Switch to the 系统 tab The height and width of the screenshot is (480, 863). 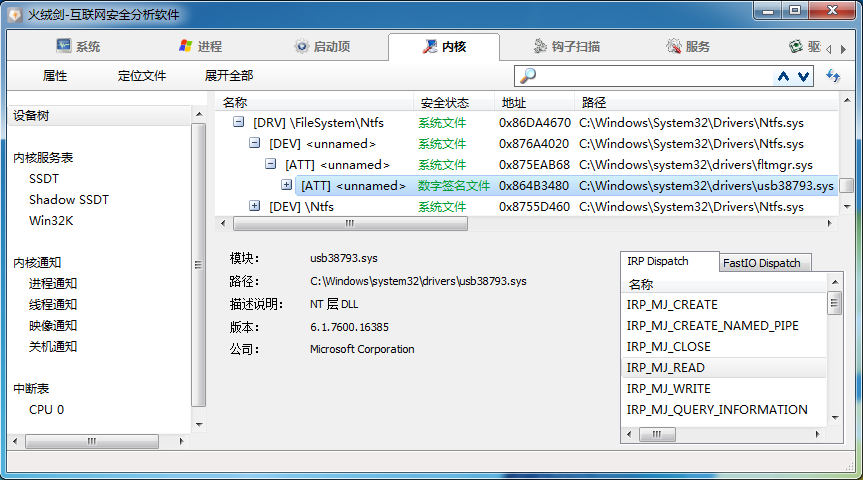click(78, 47)
